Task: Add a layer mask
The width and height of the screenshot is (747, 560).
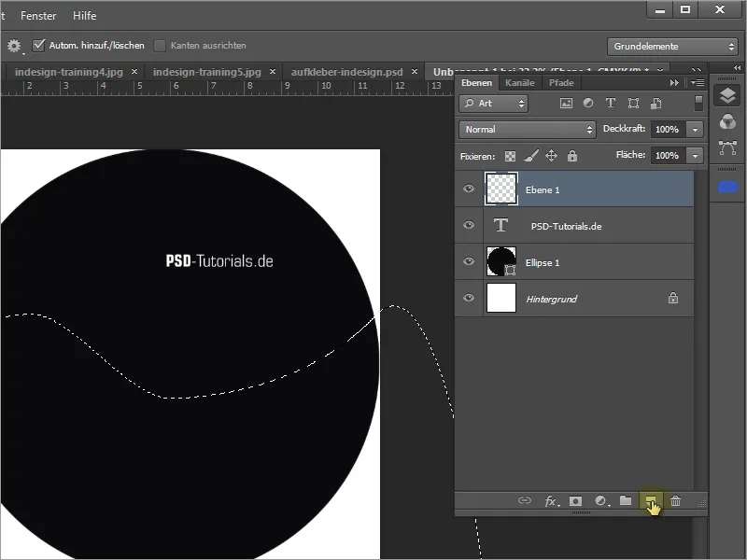Action: [575, 501]
